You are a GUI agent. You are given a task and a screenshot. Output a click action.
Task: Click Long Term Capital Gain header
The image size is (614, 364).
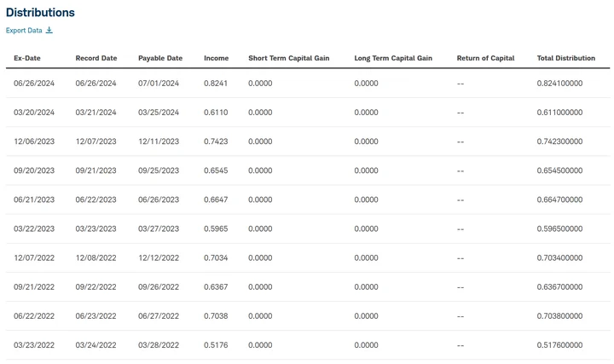(393, 58)
